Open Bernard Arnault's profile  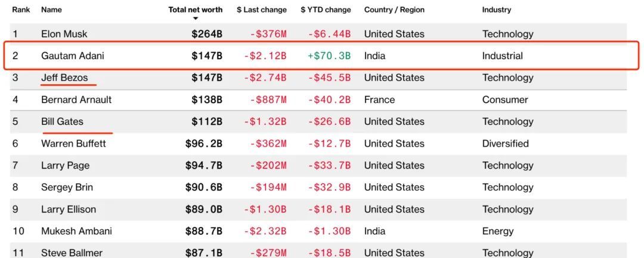[76, 100]
